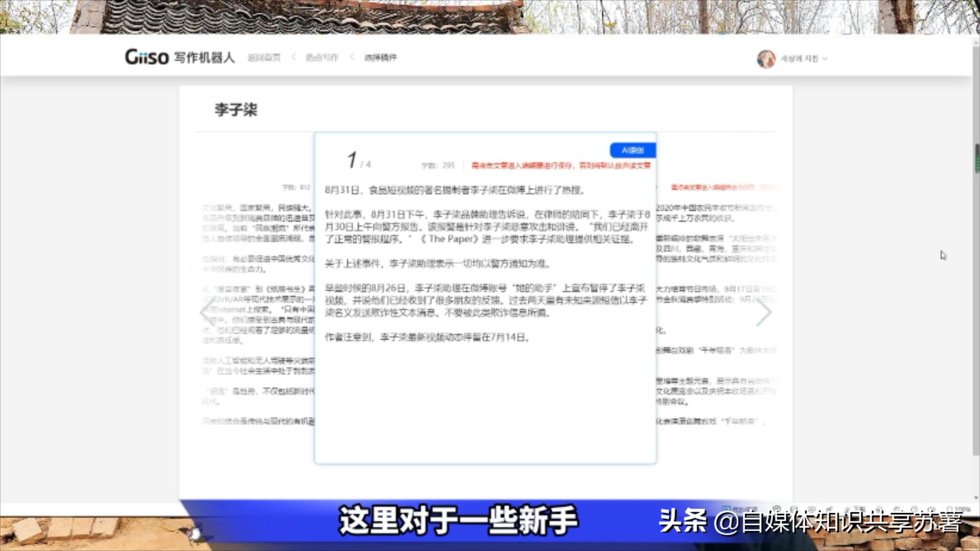Click the red editor save notice text
The image size is (980, 551).
(x=560, y=165)
